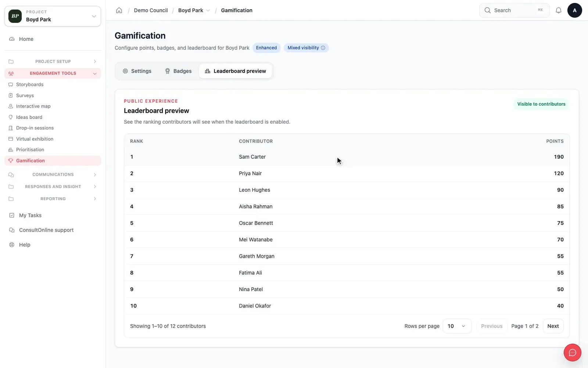Select the Leaderboard preview tab
The height and width of the screenshot is (368, 588).
[x=236, y=71]
